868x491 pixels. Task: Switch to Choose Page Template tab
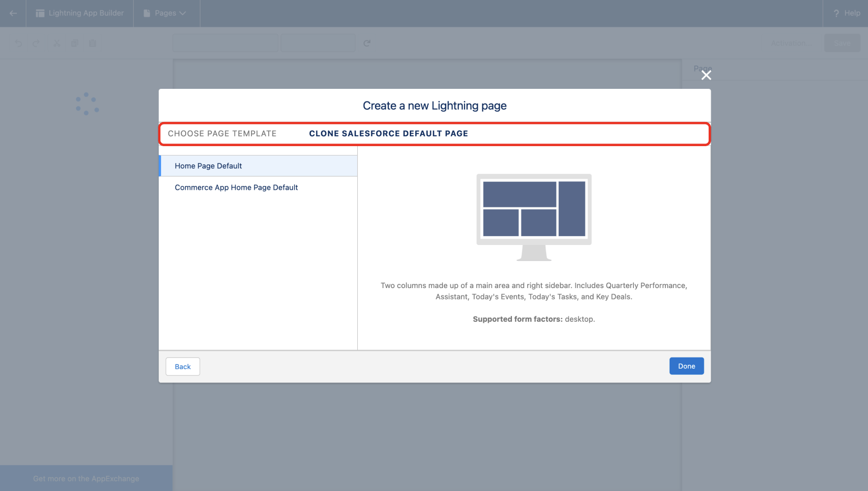pos(222,134)
